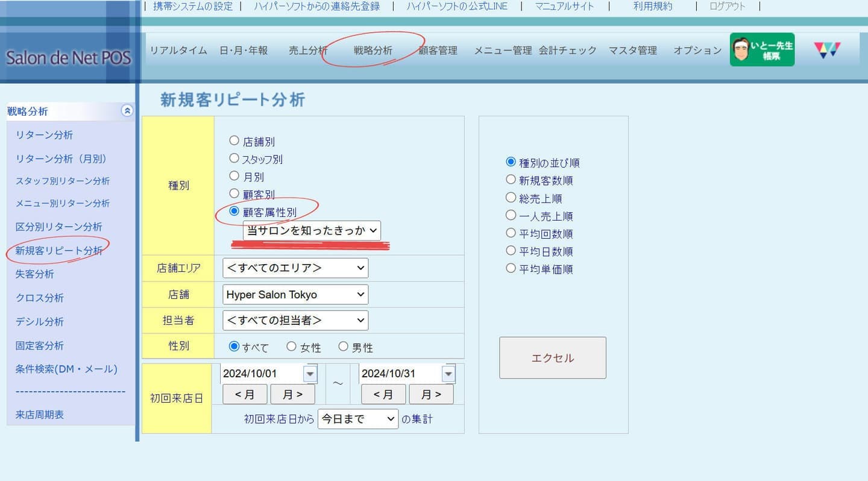Open the end date calendar picker
The height and width of the screenshot is (481, 868).
[x=448, y=374]
